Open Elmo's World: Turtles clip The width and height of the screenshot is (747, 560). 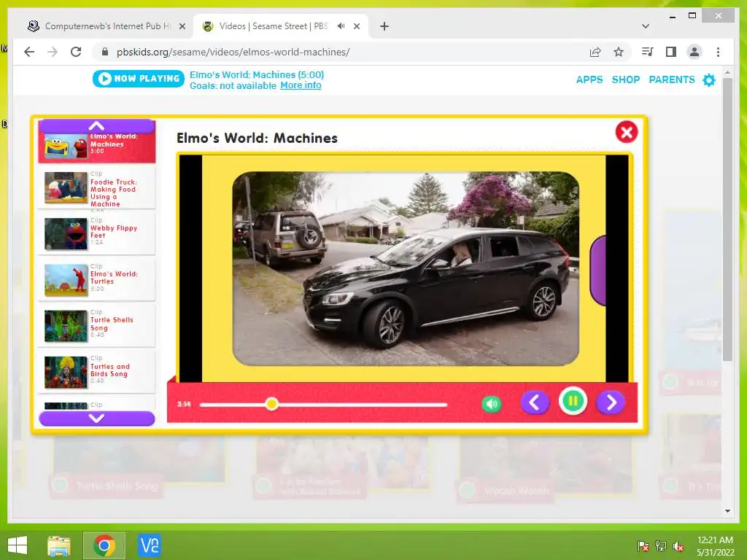coord(97,279)
